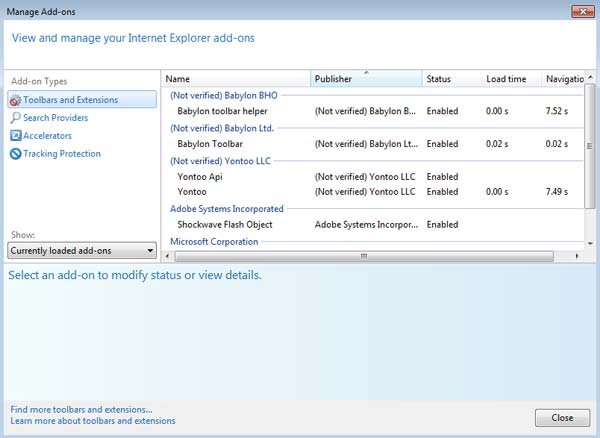Click the vertical scrollbar down arrow

[x=590, y=243]
